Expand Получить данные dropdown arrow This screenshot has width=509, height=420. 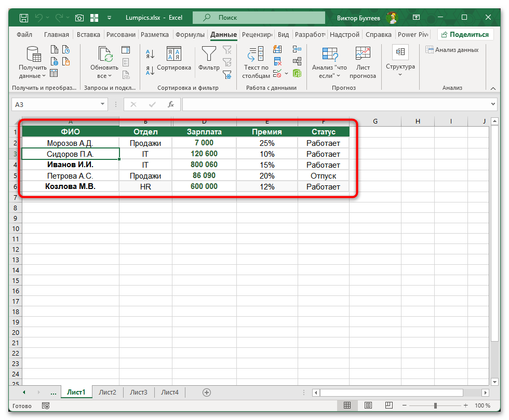click(x=44, y=76)
